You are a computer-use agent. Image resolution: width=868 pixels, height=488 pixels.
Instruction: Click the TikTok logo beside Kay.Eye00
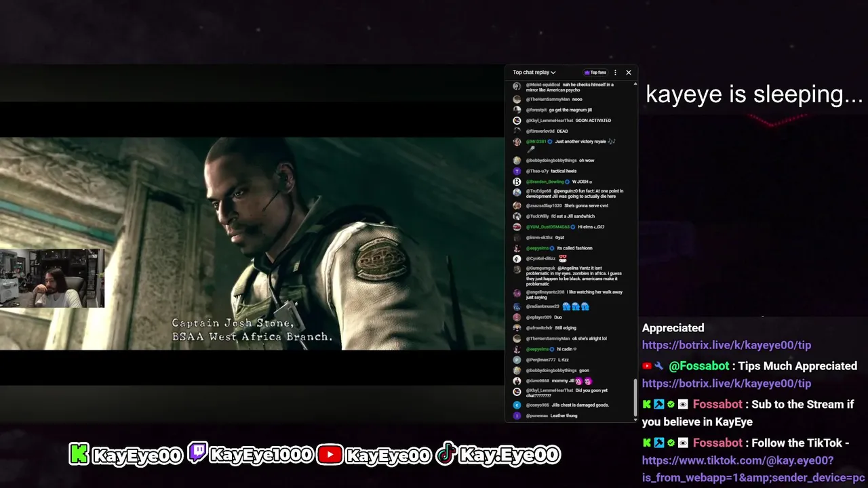click(446, 454)
